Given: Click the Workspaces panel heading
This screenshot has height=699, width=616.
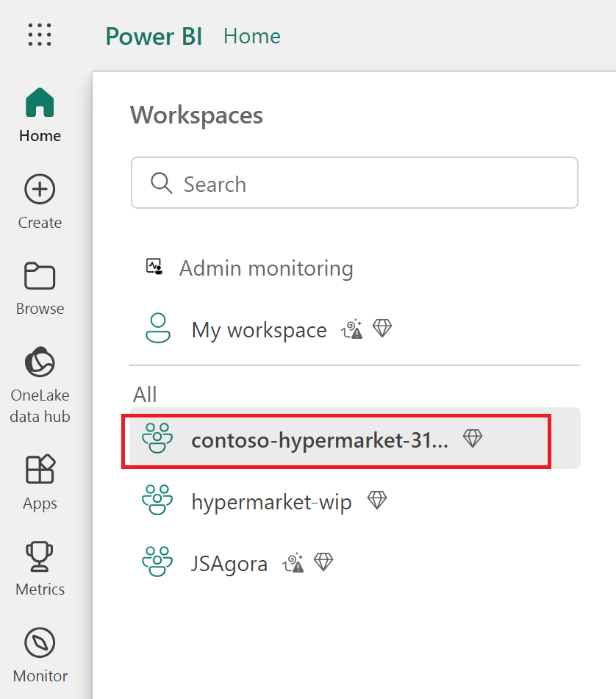Looking at the screenshot, I should click(196, 115).
